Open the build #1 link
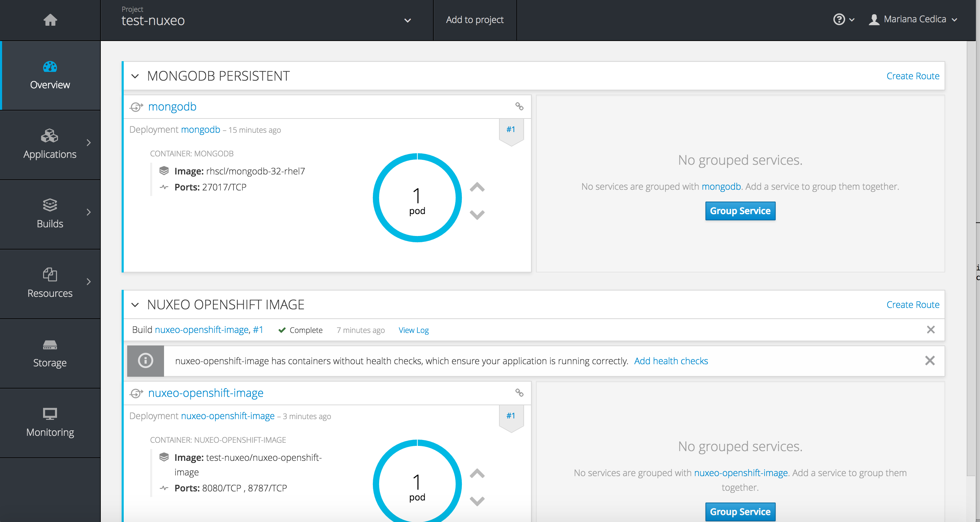 coord(258,329)
